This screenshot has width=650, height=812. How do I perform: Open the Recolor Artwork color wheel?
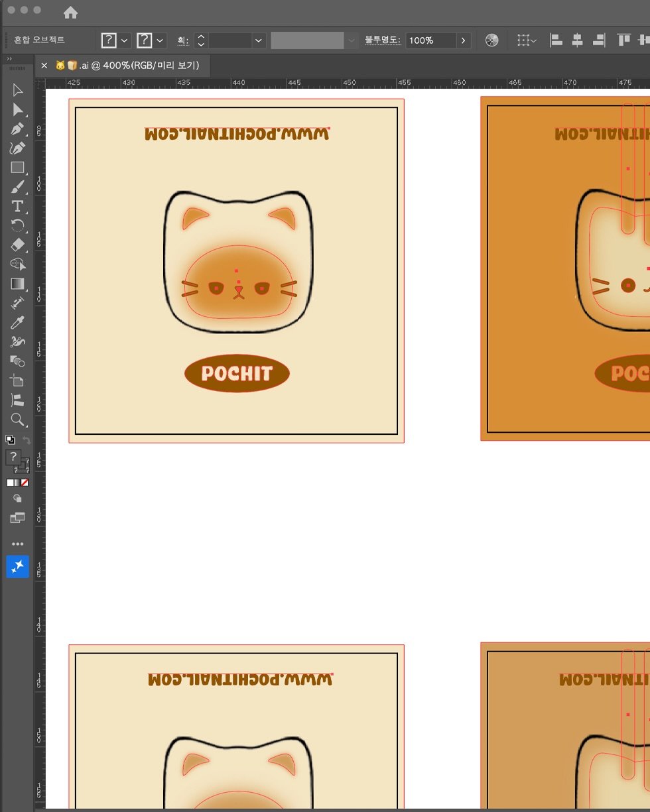click(x=491, y=40)
